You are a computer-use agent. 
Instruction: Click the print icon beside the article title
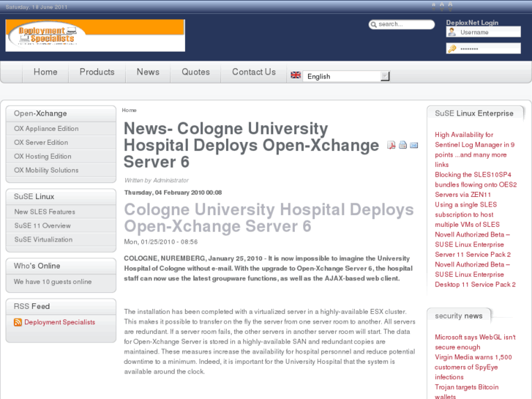pyautogui.click(x=402, y=145)
